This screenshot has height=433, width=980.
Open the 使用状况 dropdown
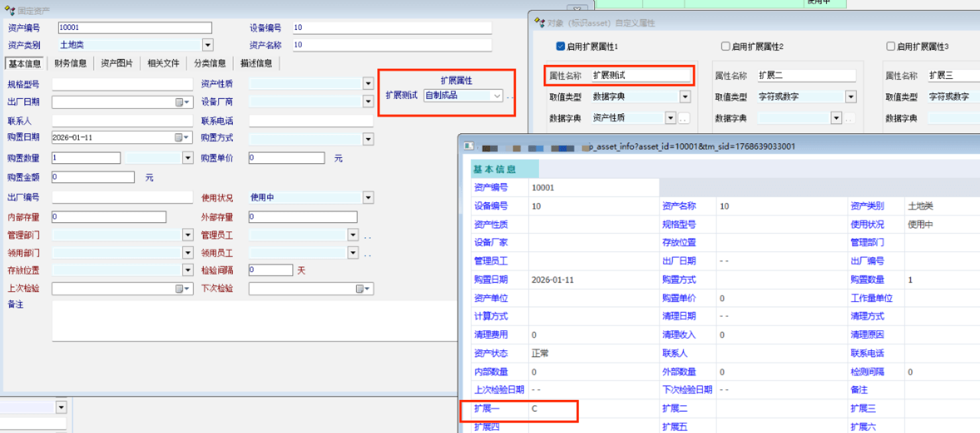[x=368, y=198]
